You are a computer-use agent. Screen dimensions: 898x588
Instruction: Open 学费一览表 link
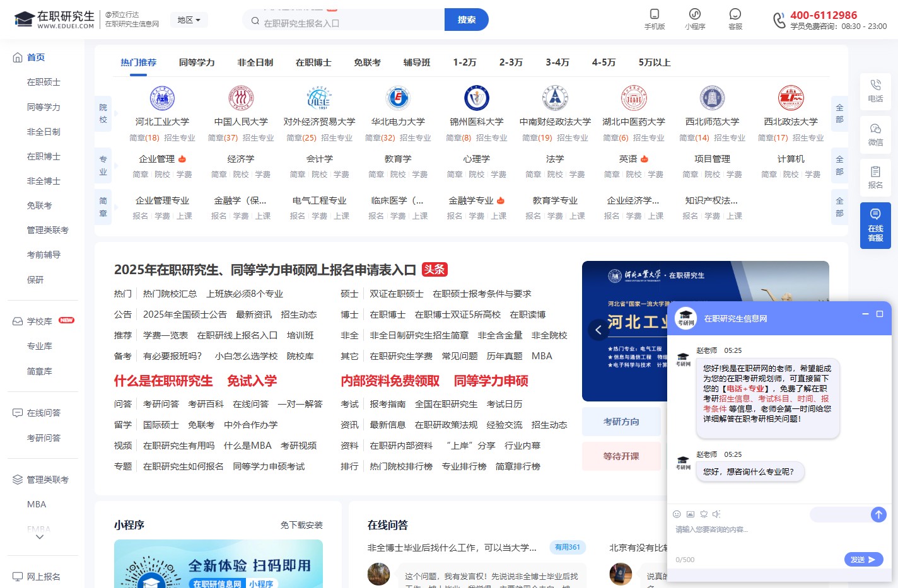[165, 335]
